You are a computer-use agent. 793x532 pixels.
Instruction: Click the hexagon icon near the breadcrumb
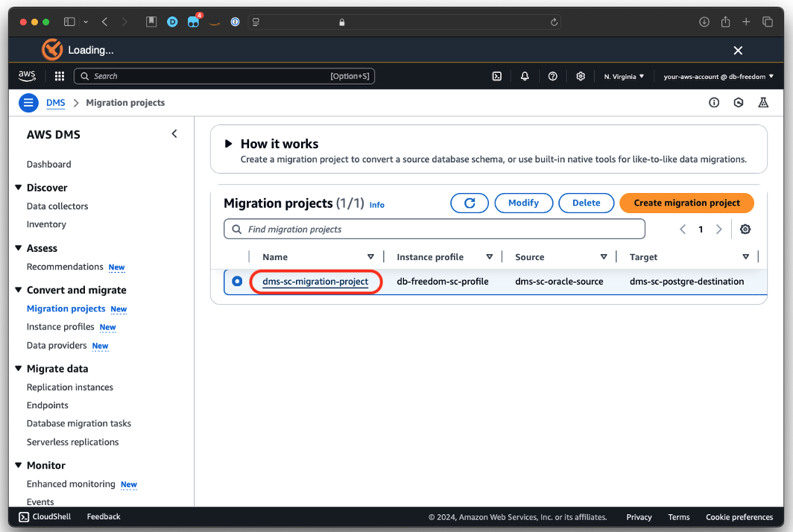(x=739, y=103)
